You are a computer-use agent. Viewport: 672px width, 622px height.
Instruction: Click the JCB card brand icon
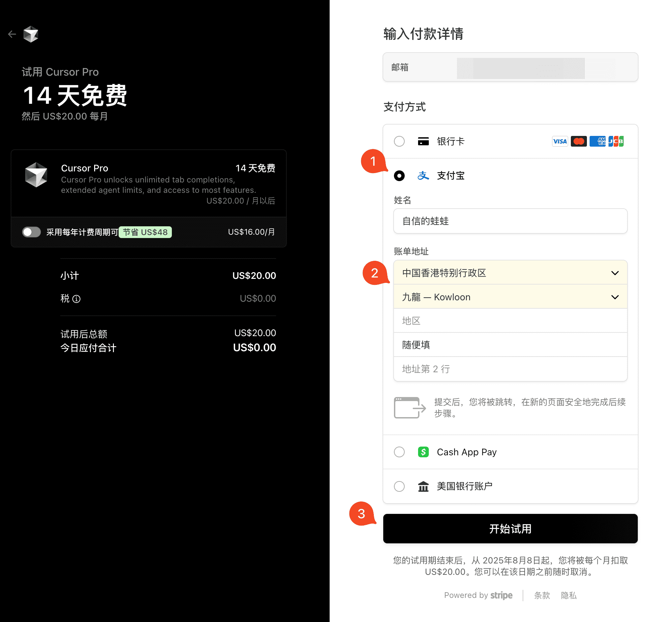tap(616, 141)
